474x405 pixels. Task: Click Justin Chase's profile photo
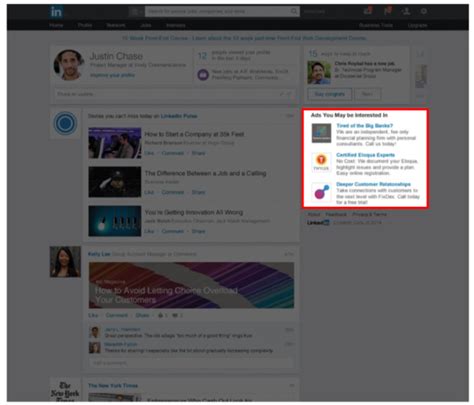pyautogui.click(x=69, y=65)
